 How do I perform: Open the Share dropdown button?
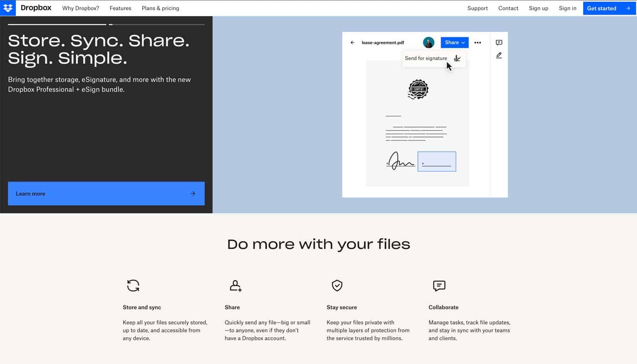pos(455,43)
